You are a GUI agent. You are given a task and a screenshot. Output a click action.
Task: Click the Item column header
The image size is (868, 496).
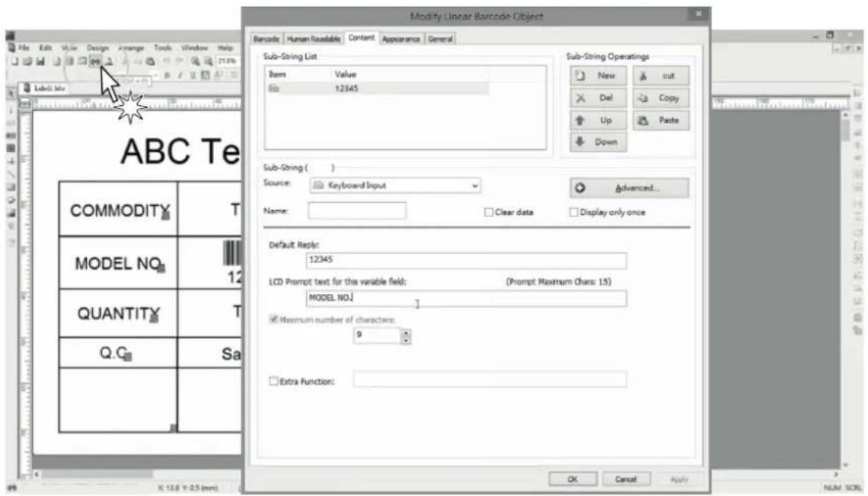(277, 74)
